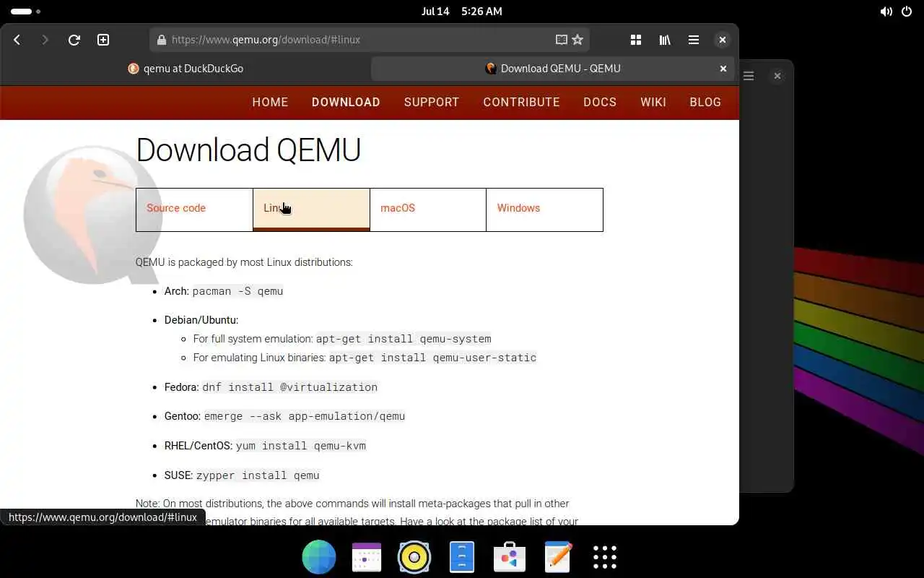Close the Download QEMU tab
924x578 pixels.
tap(723, 69)
